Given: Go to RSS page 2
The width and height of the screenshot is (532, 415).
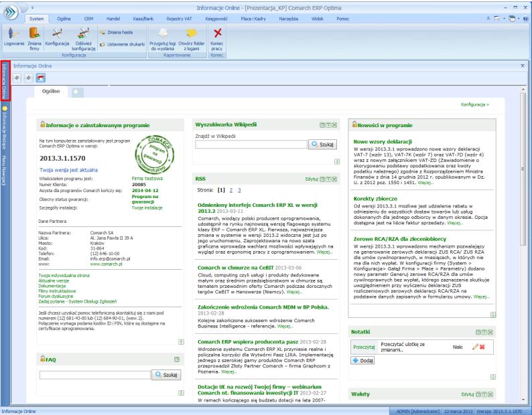Looking at the screenshot, I should click(231, 190).
